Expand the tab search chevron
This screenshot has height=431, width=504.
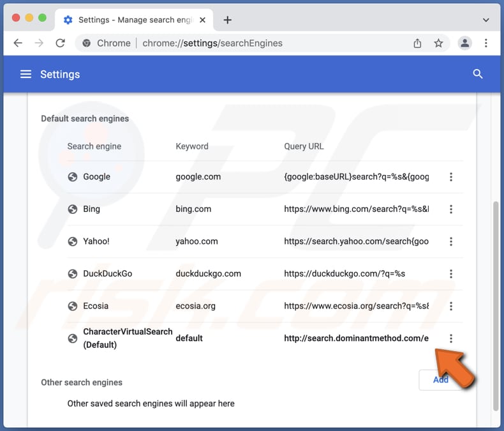pyautogui.click(x=485, y=20)
